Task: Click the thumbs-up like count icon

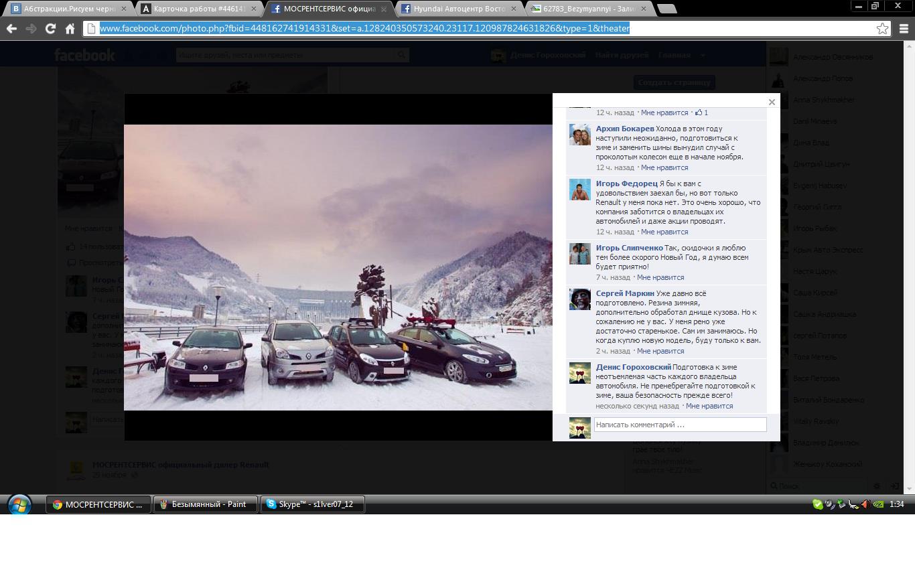Action: pyautogui.click(x=699, y=113)
